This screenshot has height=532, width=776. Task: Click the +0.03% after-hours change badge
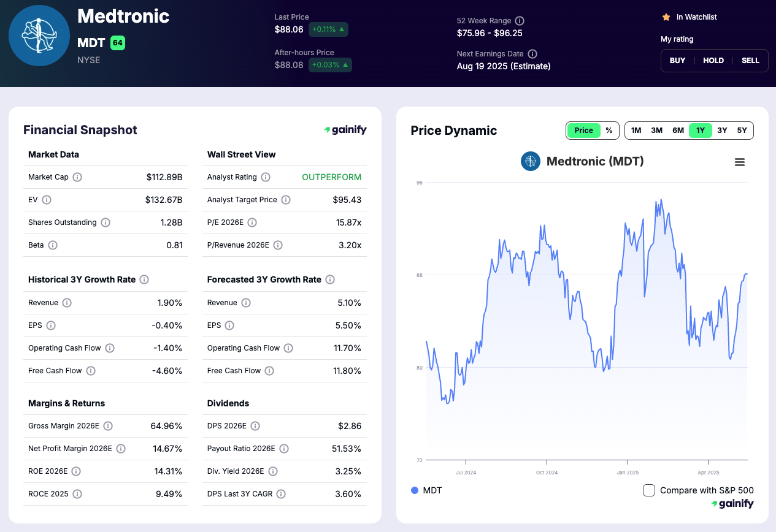point(330,65)
